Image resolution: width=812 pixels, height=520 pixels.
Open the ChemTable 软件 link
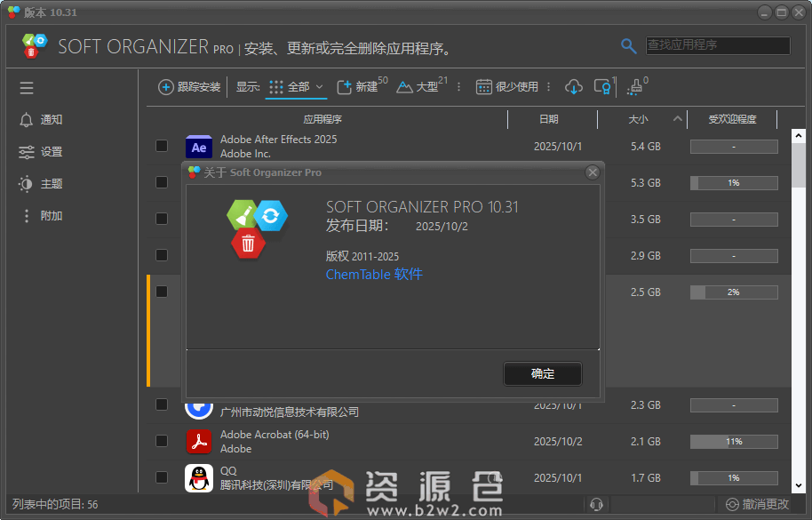[374, 275]
